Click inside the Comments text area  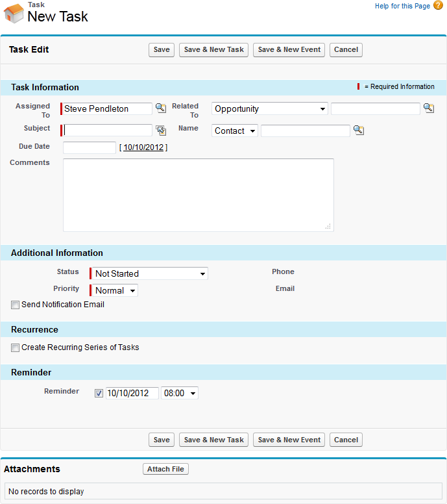(198, 195)
